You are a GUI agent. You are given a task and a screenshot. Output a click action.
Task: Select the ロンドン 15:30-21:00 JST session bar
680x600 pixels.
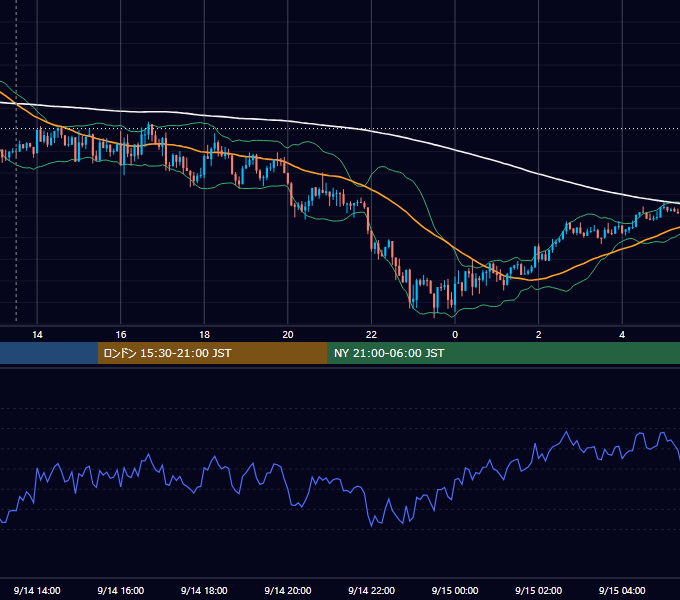tap(212, 353)
